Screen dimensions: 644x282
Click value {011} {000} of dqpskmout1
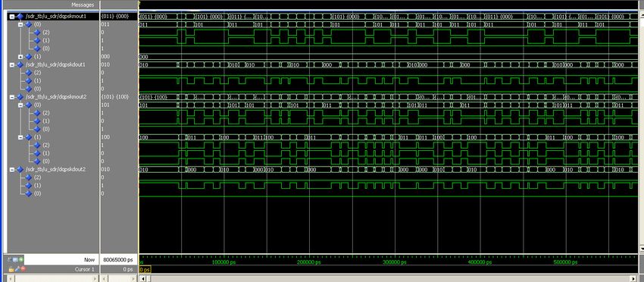[115, 17]
